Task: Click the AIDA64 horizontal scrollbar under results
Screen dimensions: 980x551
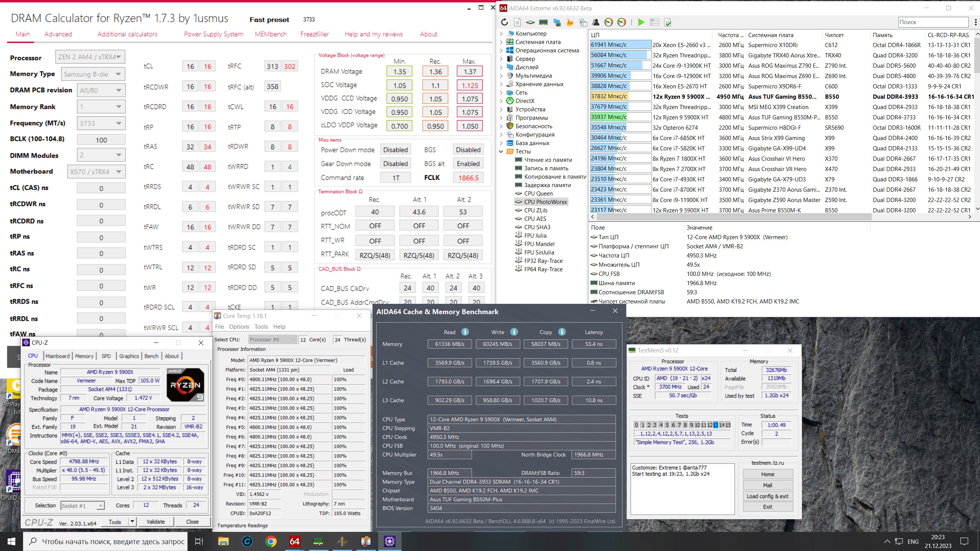Action: (733, 217)
